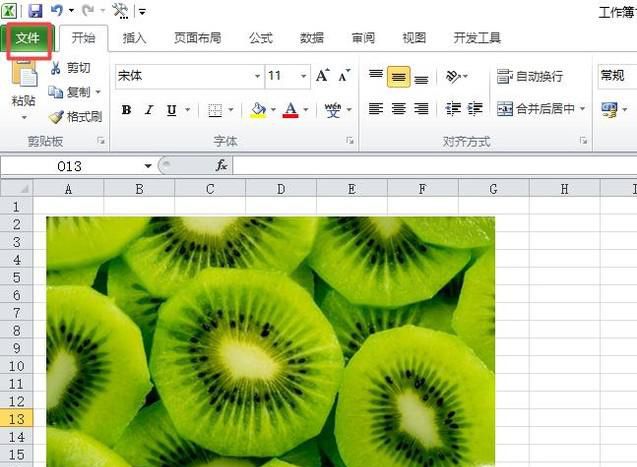Click the decrease font size icon

point(344,76)
